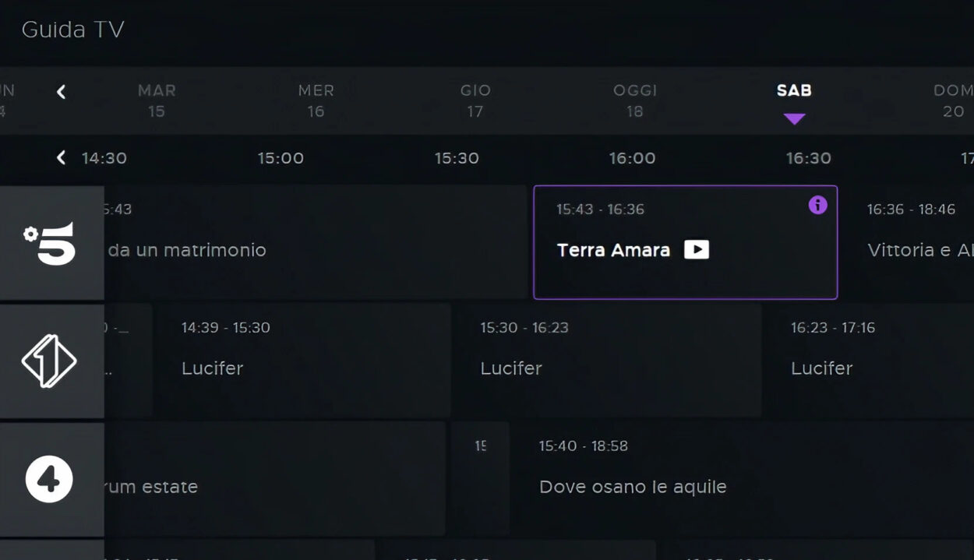Open info icon on Terra Amara
This screenshot has height=560, width=974.
817,205
